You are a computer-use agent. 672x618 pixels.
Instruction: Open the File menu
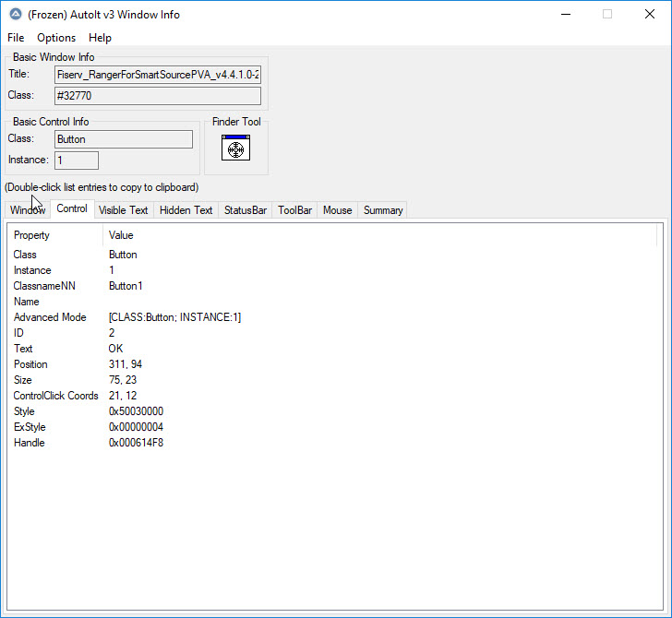point(16,38)
